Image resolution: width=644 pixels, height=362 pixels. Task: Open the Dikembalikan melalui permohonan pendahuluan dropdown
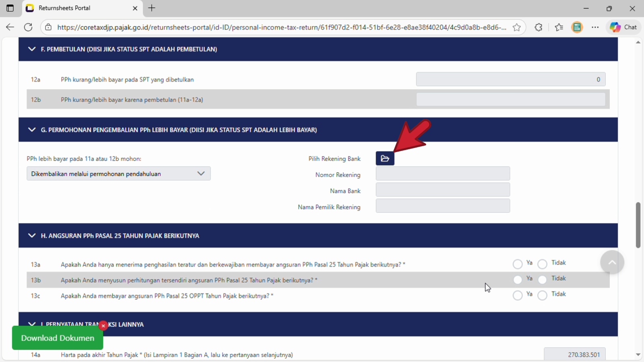click(x=119, y=174)
